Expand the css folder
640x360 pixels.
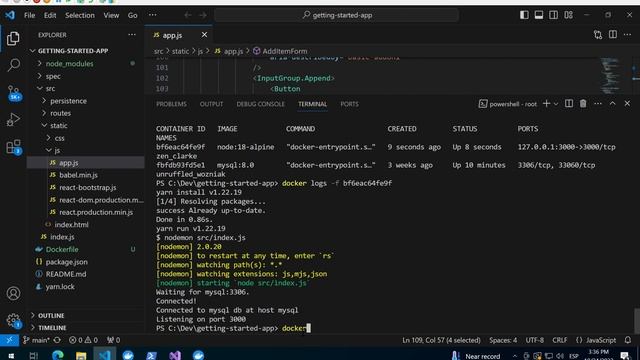click(x=59, y=138)
